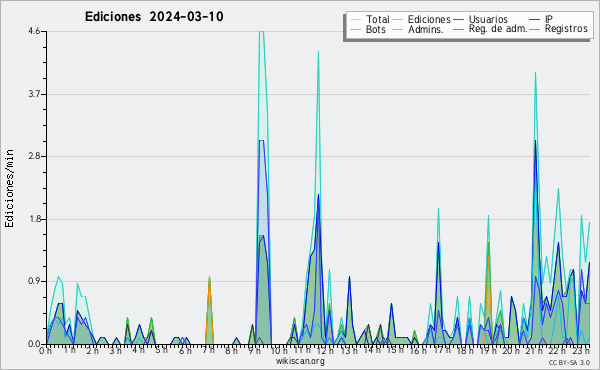Click the '9 h' x-axis tick label
This screenshot has width=600, height=370.
click(254, 350)
